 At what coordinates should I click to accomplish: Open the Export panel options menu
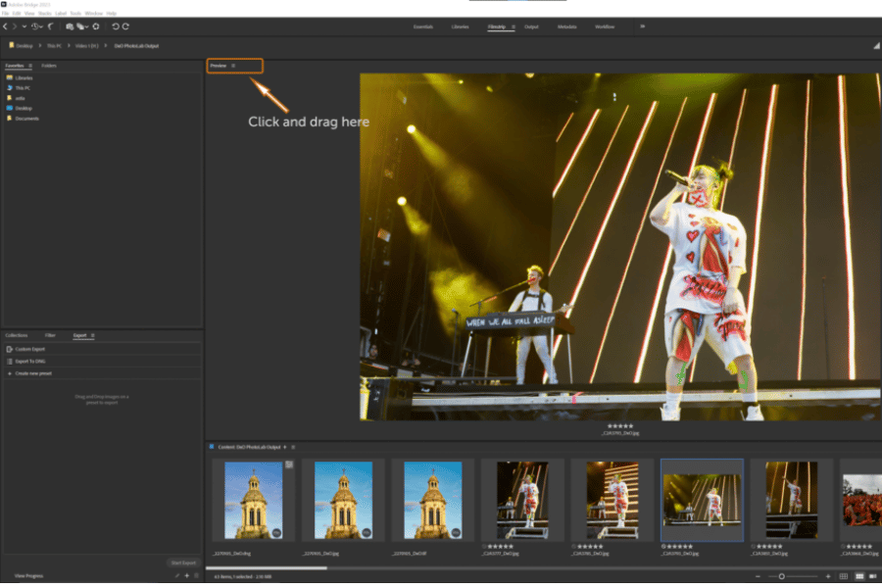(92, 335)
